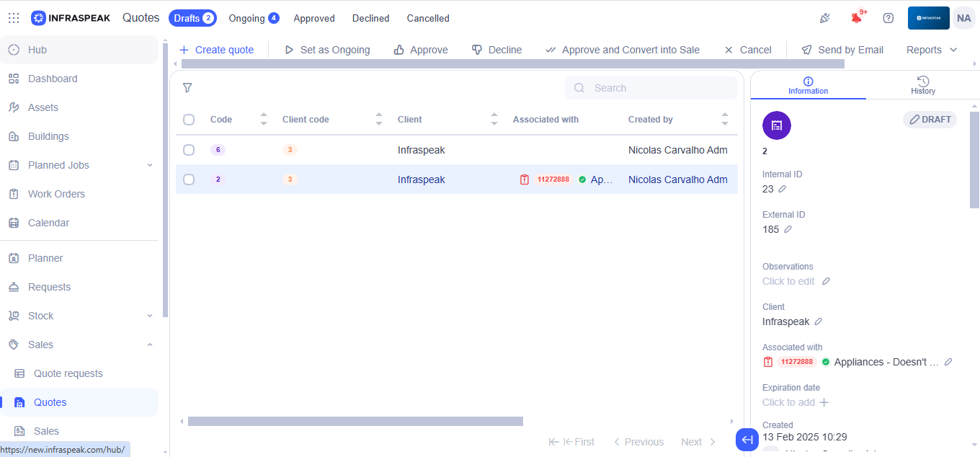Click Create quote button
980x457 pixels.
point(216,50)
